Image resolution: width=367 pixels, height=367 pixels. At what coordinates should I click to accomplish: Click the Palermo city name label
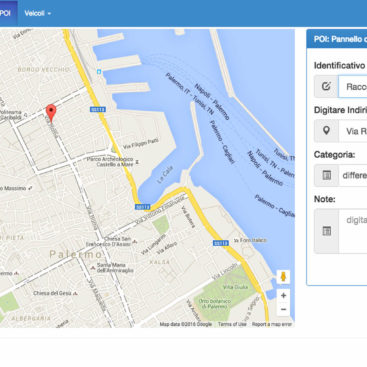click(76, 254)
